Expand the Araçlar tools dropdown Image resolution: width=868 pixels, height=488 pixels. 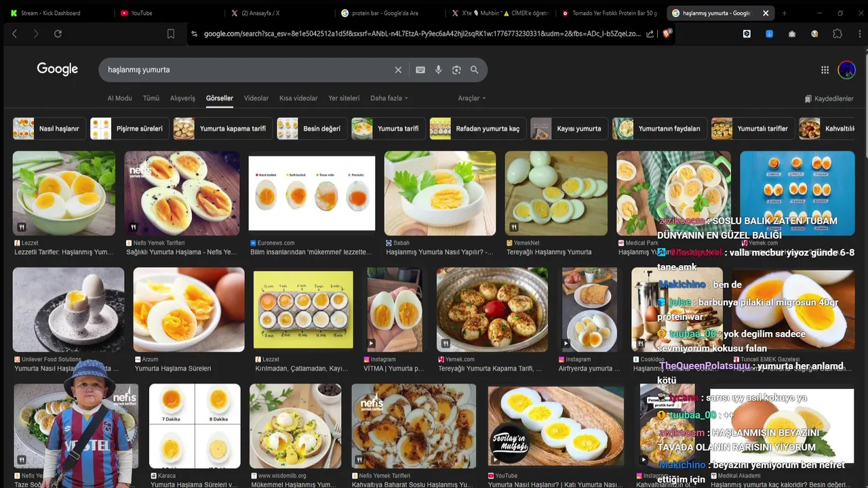(x=472, y=98)
